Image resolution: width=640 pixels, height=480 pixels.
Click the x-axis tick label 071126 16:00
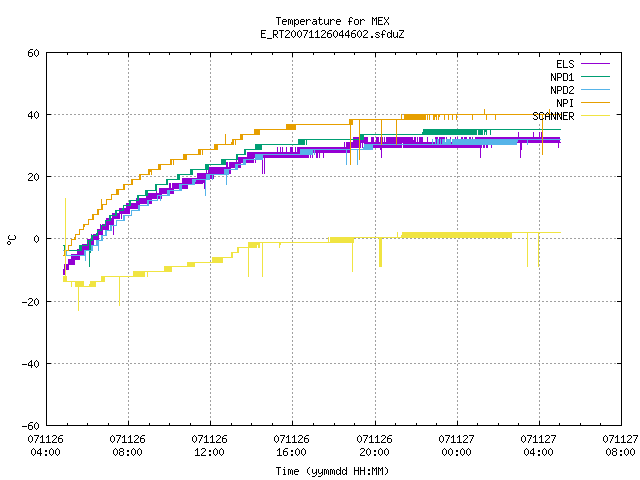[x=292, y=446]
